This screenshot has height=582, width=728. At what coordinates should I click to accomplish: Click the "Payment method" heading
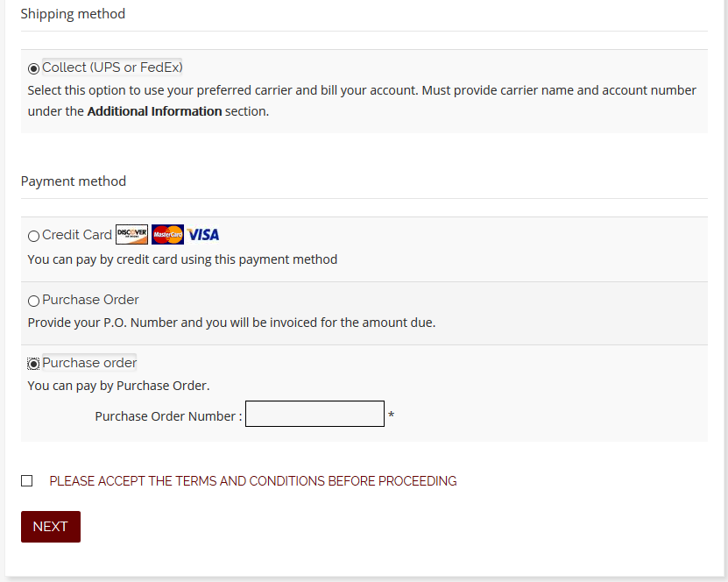(x=74, y=181)
